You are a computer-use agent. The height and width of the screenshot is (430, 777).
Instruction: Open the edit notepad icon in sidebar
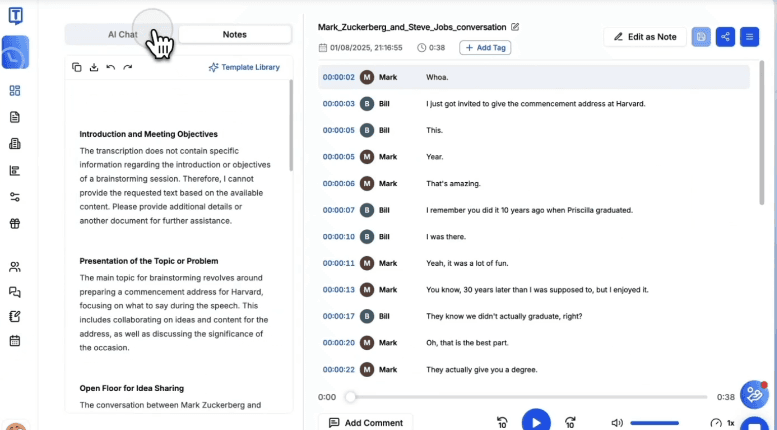click(15, 317)
